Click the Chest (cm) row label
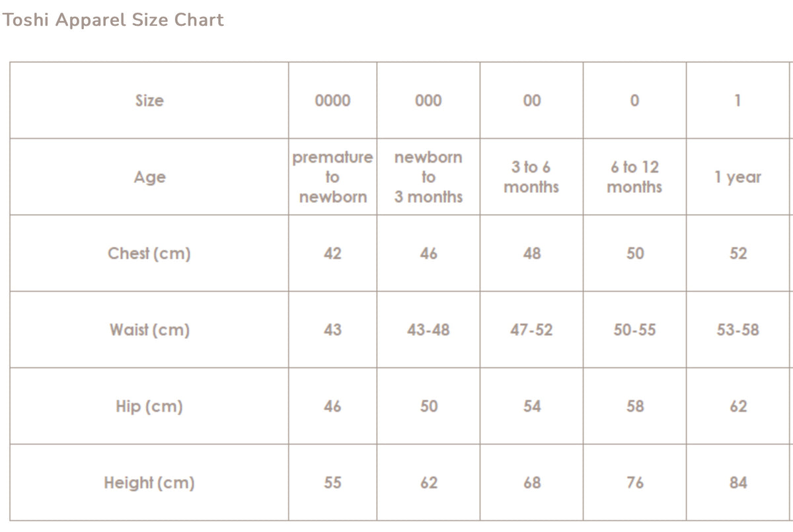Viewport: 793px width, 532px height. 149,253
